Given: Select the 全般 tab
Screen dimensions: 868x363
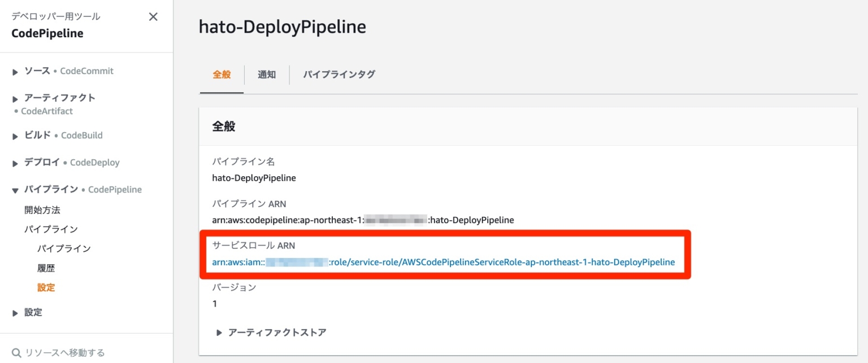Looking at the screenshot, I should [x=222, y=74].
